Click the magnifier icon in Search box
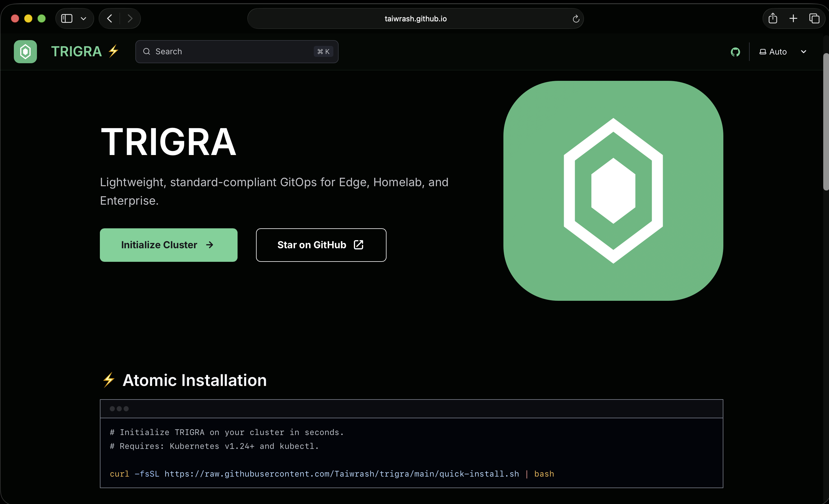 click(x=147, y=51)
